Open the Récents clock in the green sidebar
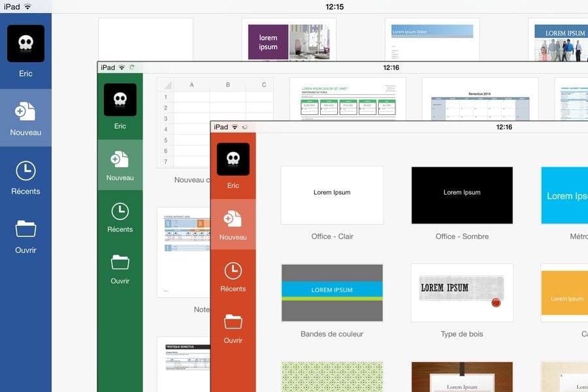The width and height of the screenshot is (588, 392). tap(120, 211)
